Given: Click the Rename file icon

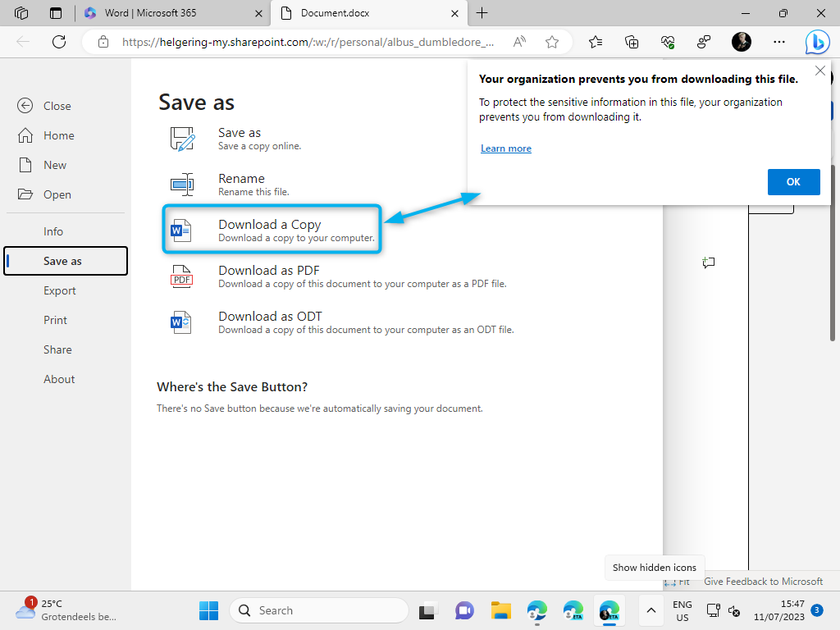Looking at the screenshot, I should (181, 185).
